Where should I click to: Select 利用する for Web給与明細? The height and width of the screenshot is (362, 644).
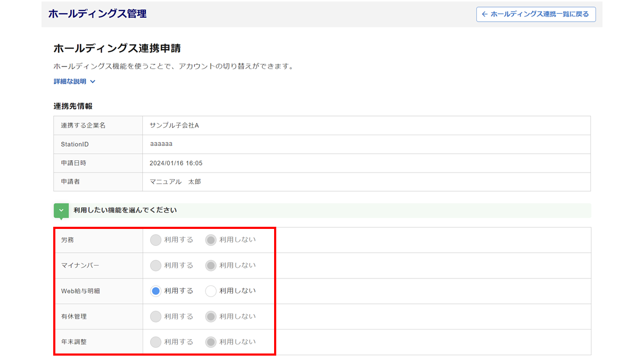(x=155, y=291)
